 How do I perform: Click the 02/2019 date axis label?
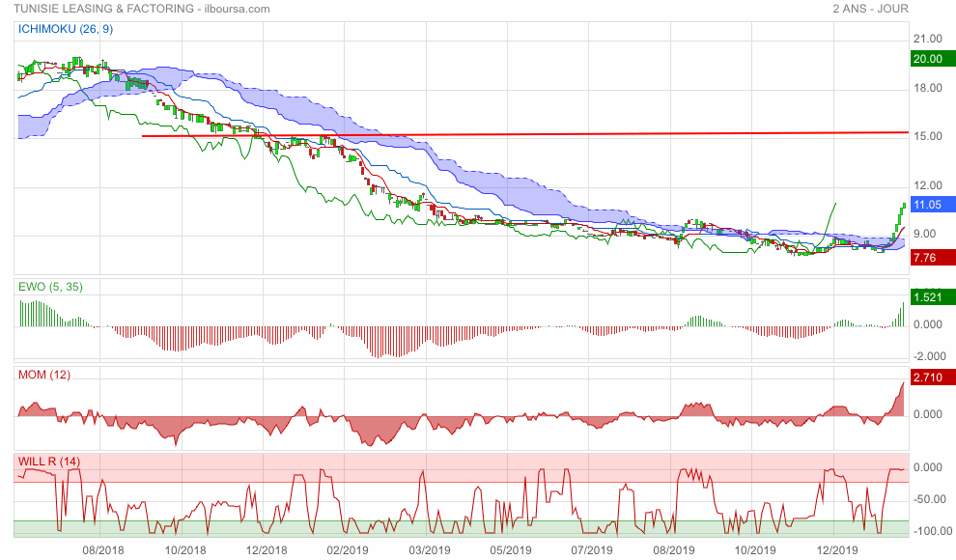(x=348, y=550)
